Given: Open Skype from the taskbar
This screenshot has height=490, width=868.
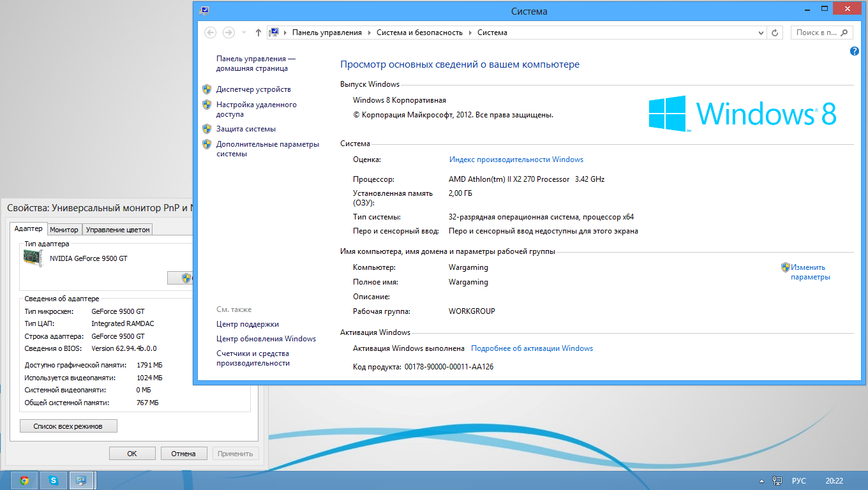Looking at the screenshot, I should [54, 480].
